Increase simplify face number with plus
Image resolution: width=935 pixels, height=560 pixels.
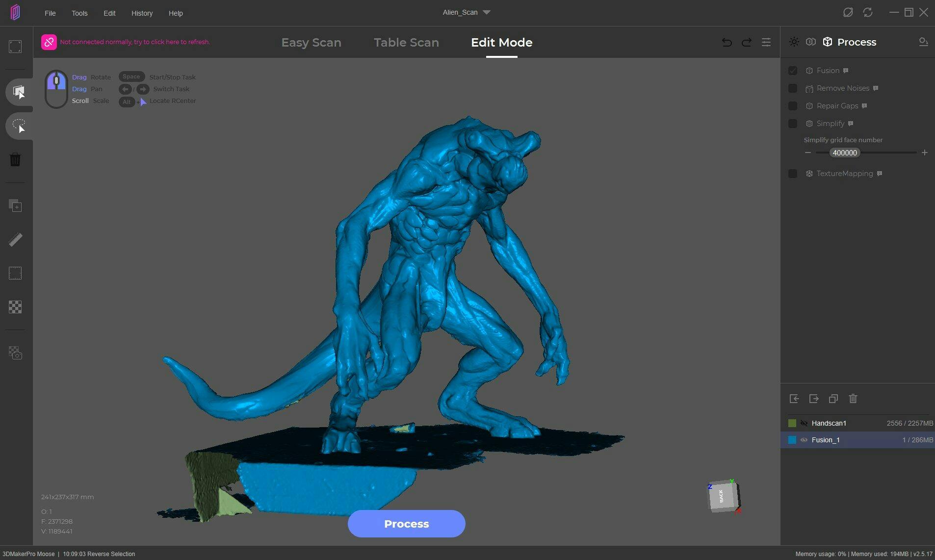pos(925,153)
